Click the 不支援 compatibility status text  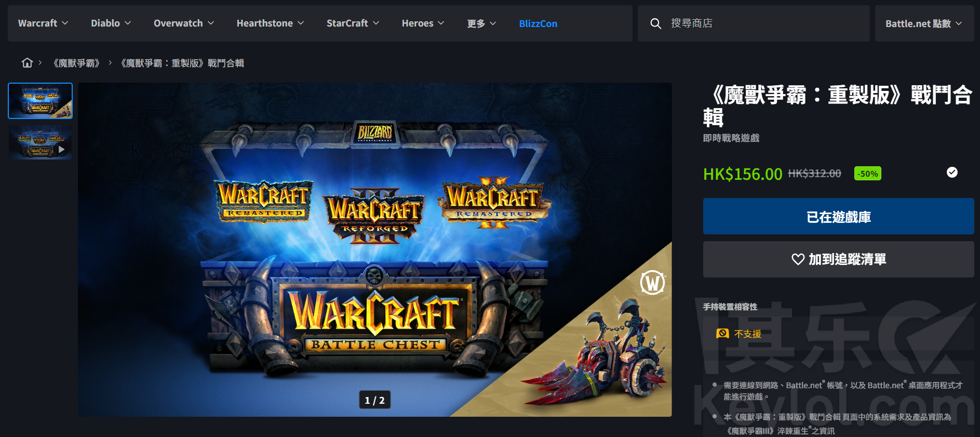click(x=748, y=334)
